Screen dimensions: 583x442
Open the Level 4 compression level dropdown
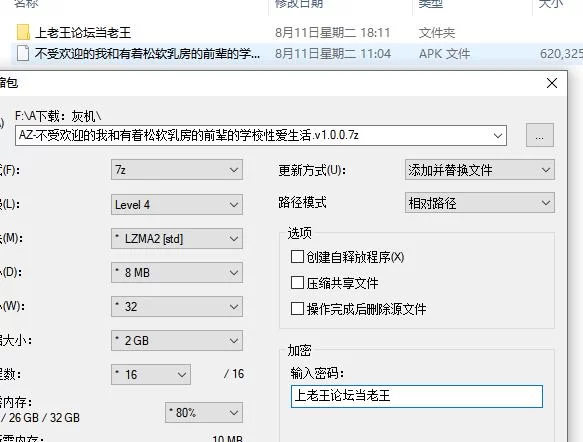point(177,204)
